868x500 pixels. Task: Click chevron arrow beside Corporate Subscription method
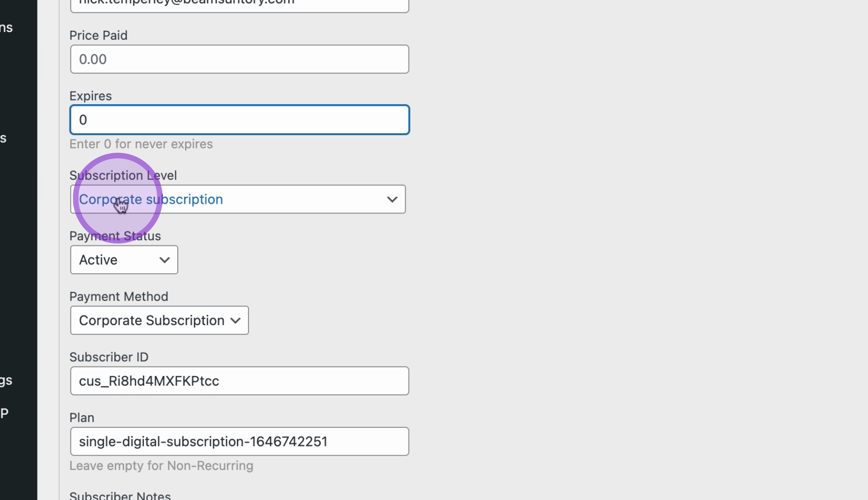pyautogui.click(x=236, y=321)
